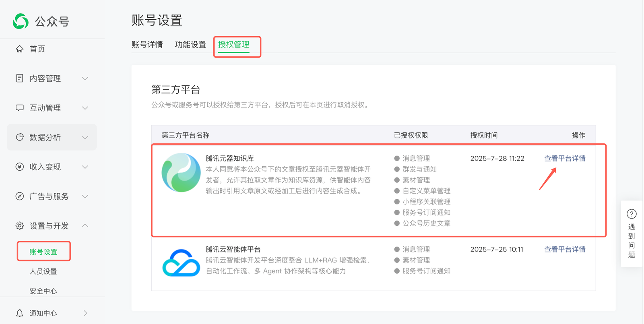Image resolution: width=644 pixels, height=324 pixels.
Task: Expand the 内容管理 chevron
Action: coord(85,78)
